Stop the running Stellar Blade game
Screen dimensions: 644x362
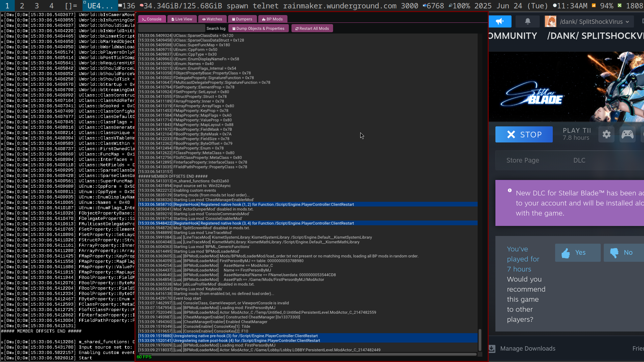point(524,134)
